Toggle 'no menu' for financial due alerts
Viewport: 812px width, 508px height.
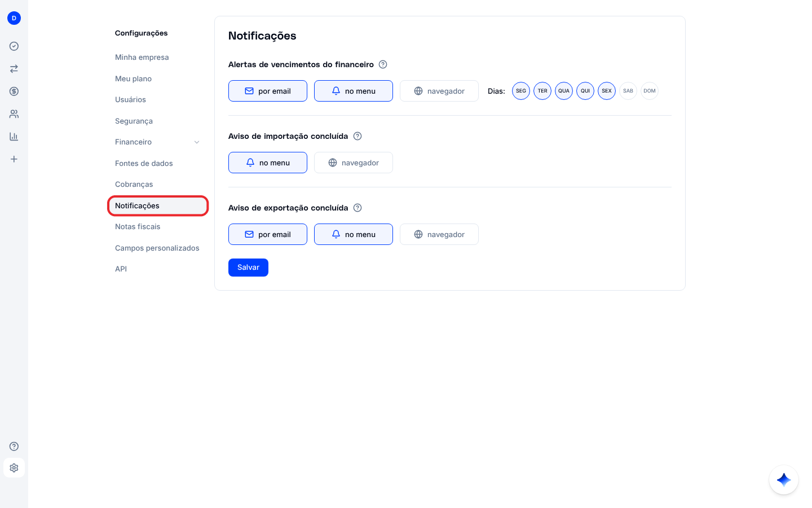[354, 91]
